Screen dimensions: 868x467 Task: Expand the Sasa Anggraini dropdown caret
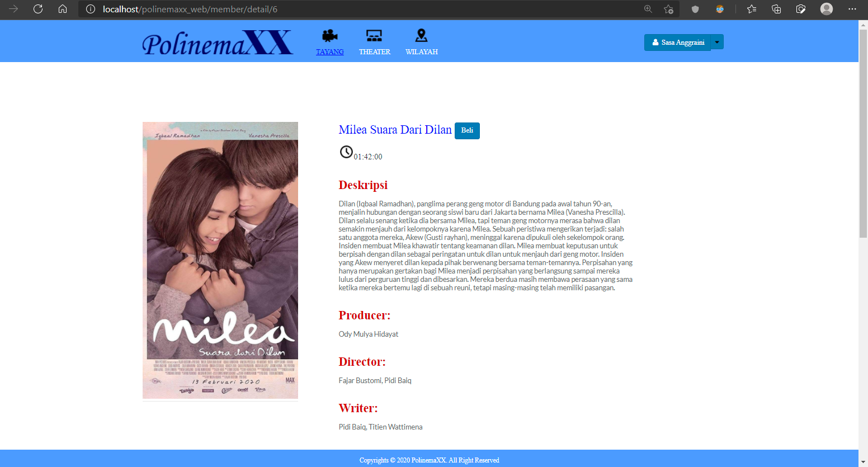(717, 42)
